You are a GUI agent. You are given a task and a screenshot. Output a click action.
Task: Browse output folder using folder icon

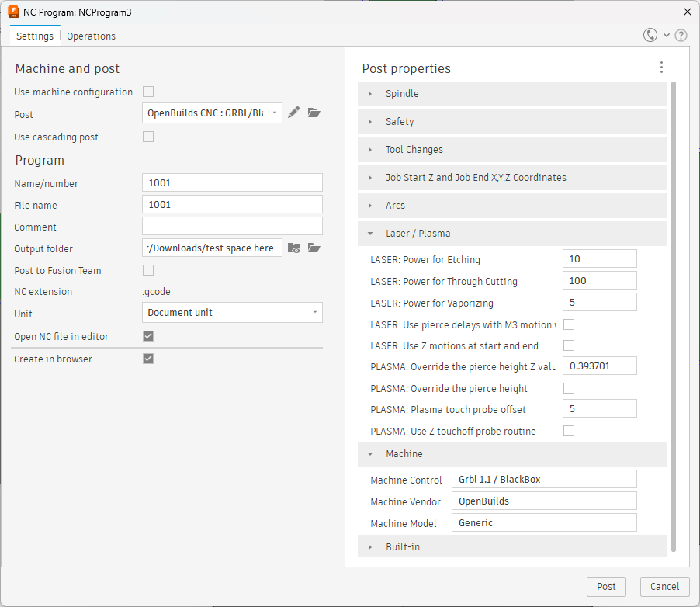coord(314,248)
